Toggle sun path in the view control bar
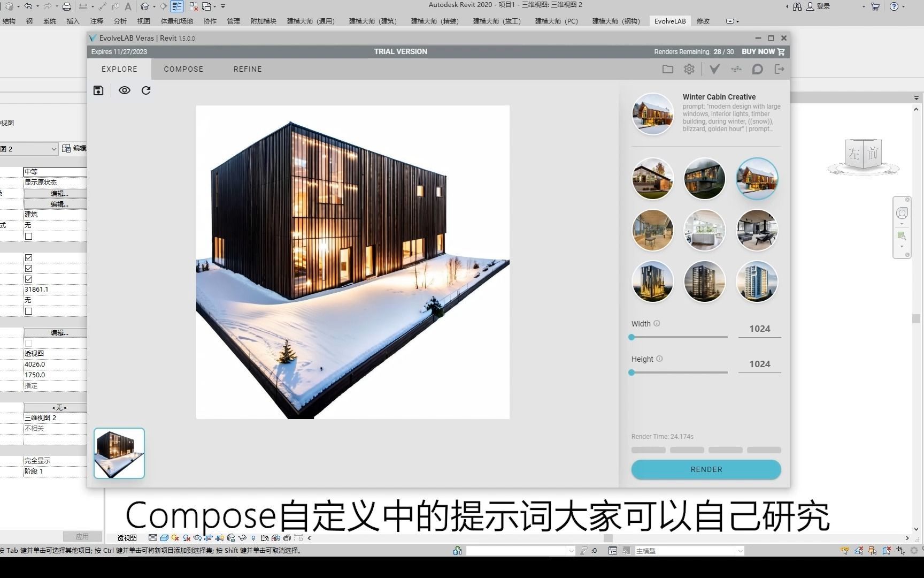The height and width of the screenshot is (578, 924). tap(174, 538)
